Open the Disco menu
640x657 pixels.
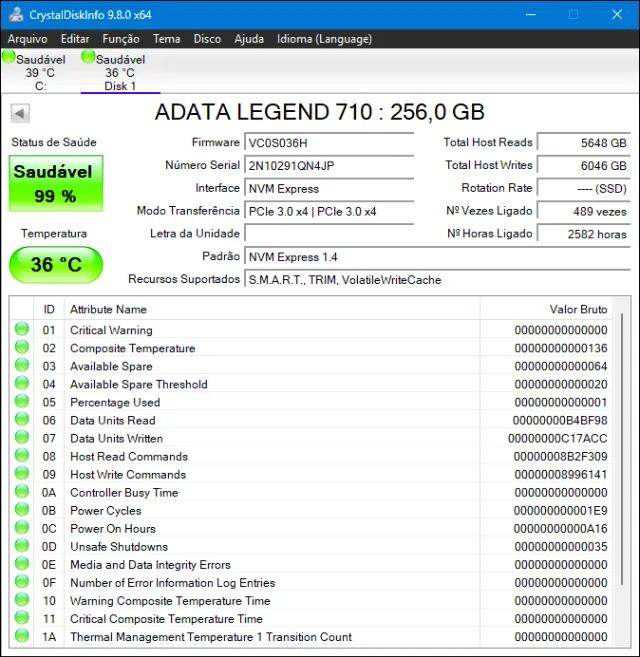[207, 39]
